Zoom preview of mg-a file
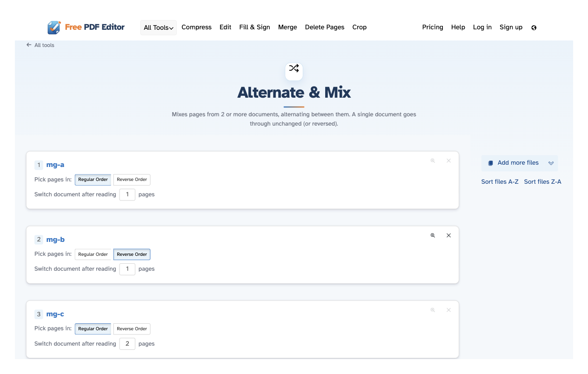The width and height of the screenshot is (588, 374). (433, 160)
